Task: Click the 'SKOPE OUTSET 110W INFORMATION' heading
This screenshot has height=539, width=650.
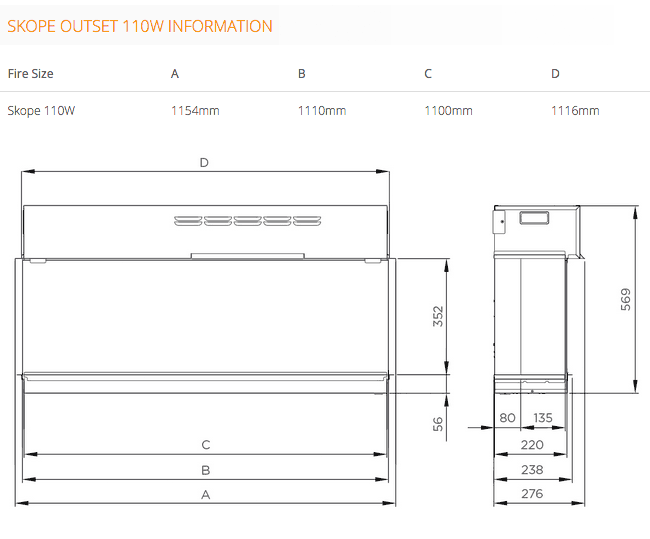Action: coord(140,26)
